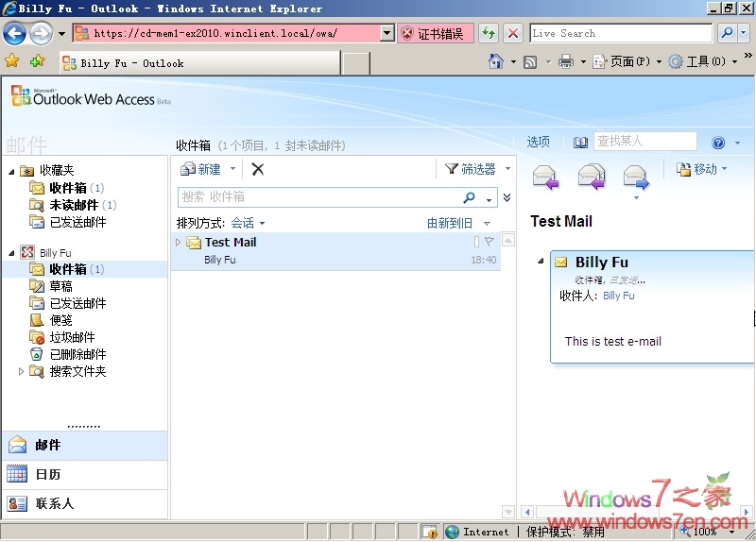Switch to Calendar (日历) module
This screenshot has height=542, width=756.
coord(85,475)
